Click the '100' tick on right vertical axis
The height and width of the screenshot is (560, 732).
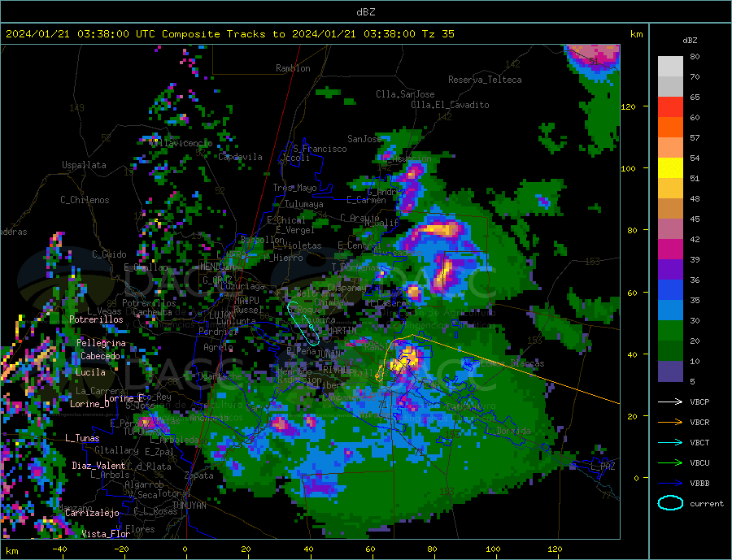pyautogui.click(x=629, y=168)
